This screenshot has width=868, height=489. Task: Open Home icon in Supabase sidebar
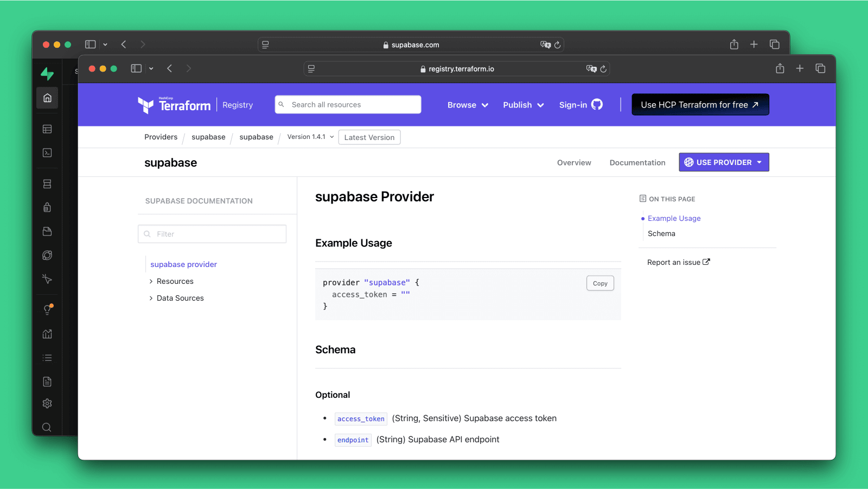click(x=47, y=98)
